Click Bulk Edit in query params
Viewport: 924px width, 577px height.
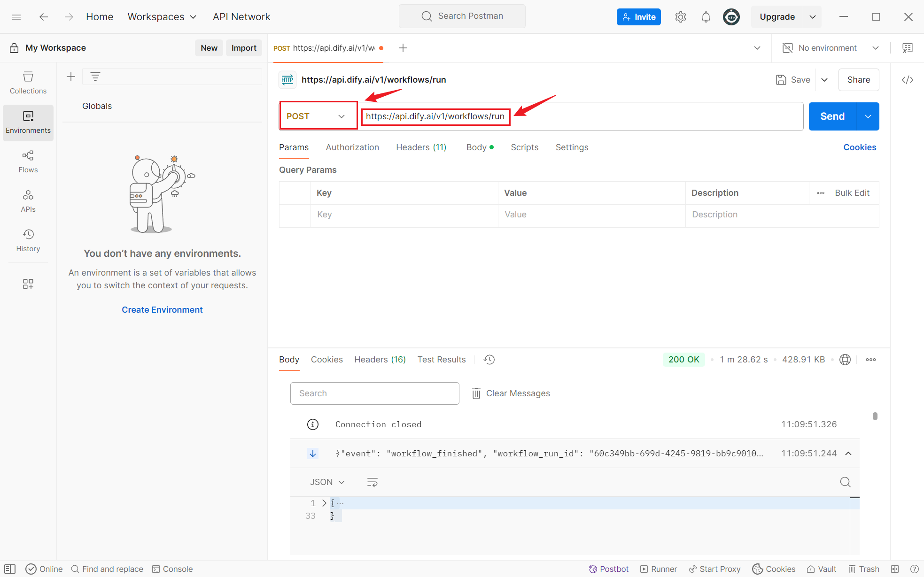(x=852, y=193)
